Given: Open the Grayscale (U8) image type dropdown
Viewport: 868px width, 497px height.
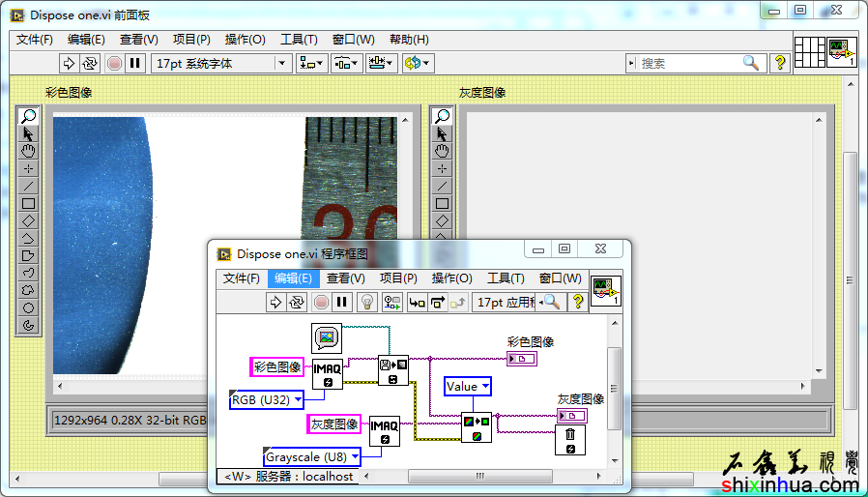Looking at the screenshot, I should 312,457.
